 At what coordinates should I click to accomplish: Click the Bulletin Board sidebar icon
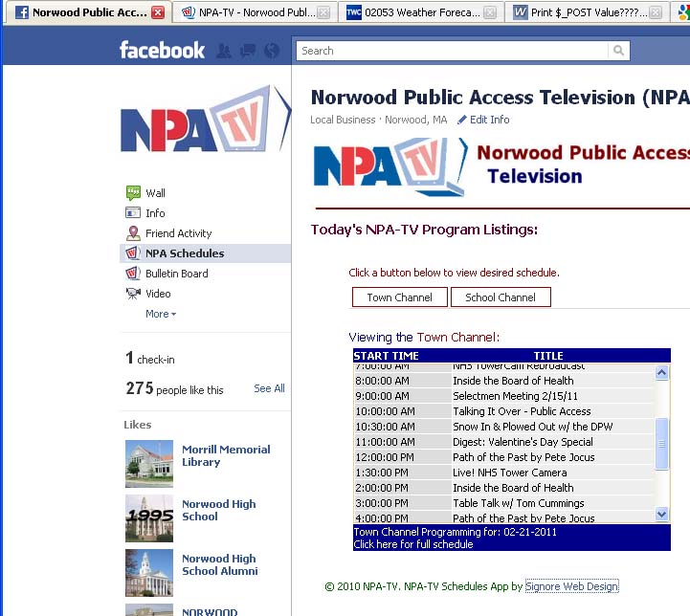pos(133,274)
